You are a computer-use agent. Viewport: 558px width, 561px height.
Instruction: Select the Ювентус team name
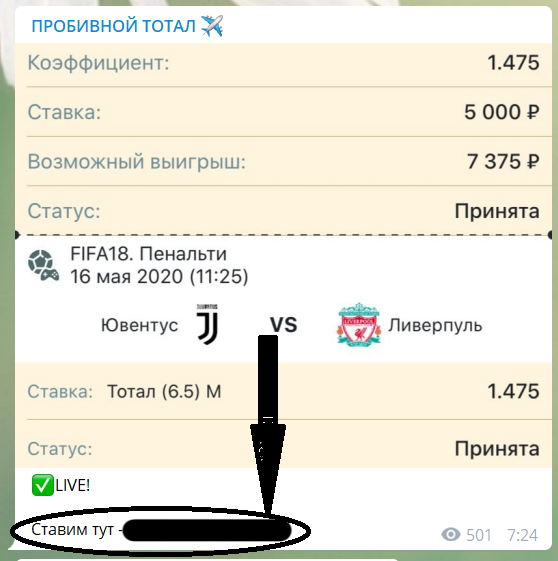pos(140,325)
